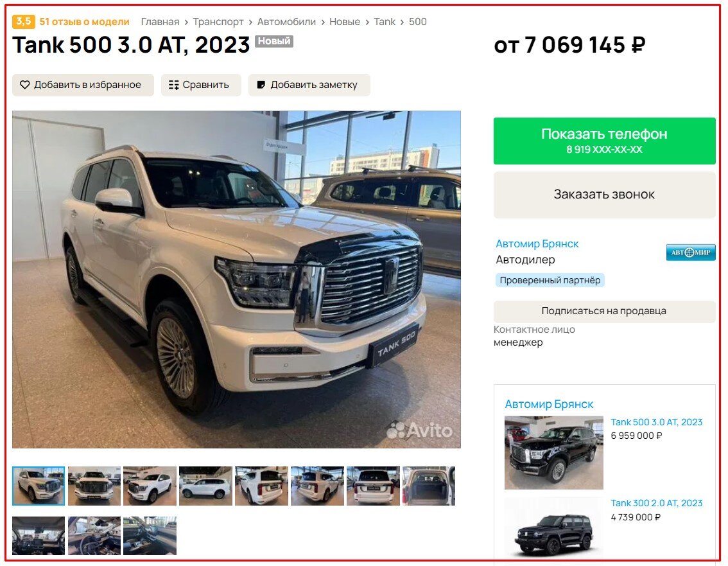This screenshot has width=728, height=566.
Task: Open Автомир Брянск seller profile link
Action: (537, 244)
